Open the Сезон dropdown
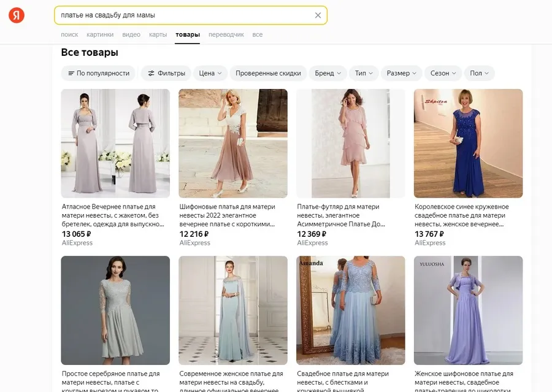This screenshot has height=392, width=552. pyautogui.click(x=443, y=73)
